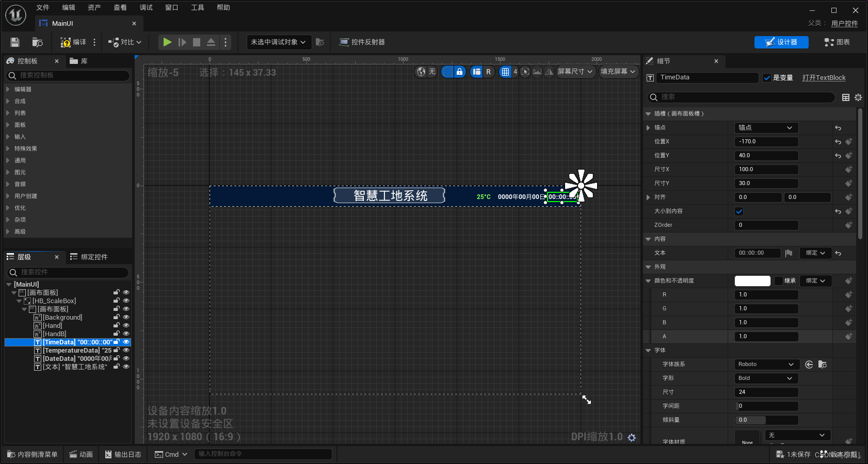
Task: Toggle 是变量 checkbox
Action: click(x=767, y=78)
